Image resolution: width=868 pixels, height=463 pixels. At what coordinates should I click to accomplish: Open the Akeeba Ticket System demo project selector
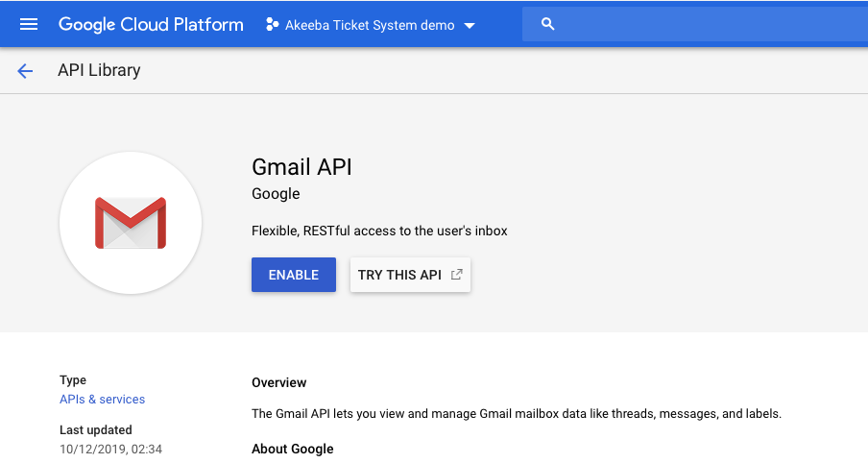click(371, 25)
